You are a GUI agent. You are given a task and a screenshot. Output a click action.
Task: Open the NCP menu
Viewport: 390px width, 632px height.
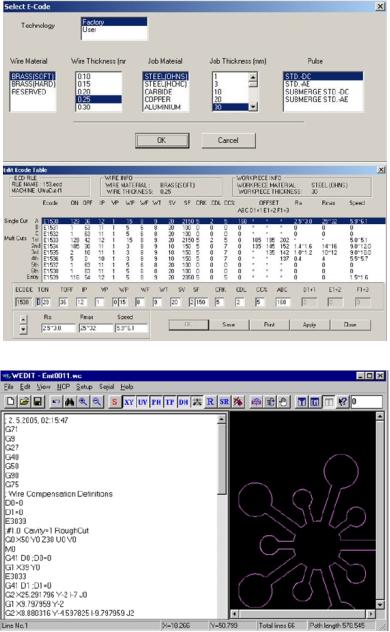[63, 387]
